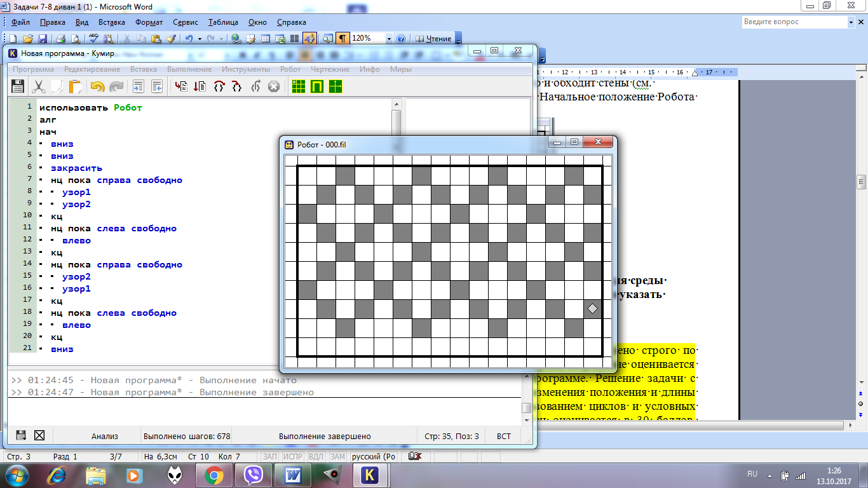Click into the Введите вопрос help field
This screenshot has height=488, width=868.
tap(794, 22)
